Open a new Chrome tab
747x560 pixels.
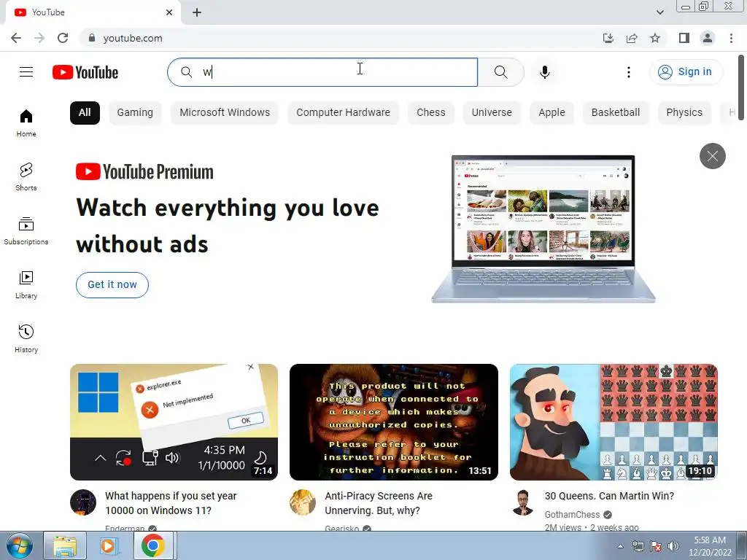click(x=197, y=12)
